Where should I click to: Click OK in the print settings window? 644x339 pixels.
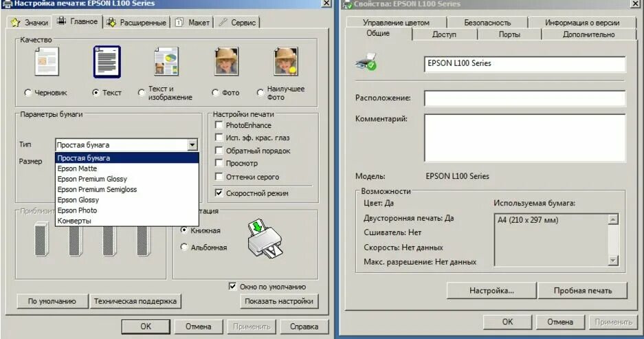(x=146, y=327)
